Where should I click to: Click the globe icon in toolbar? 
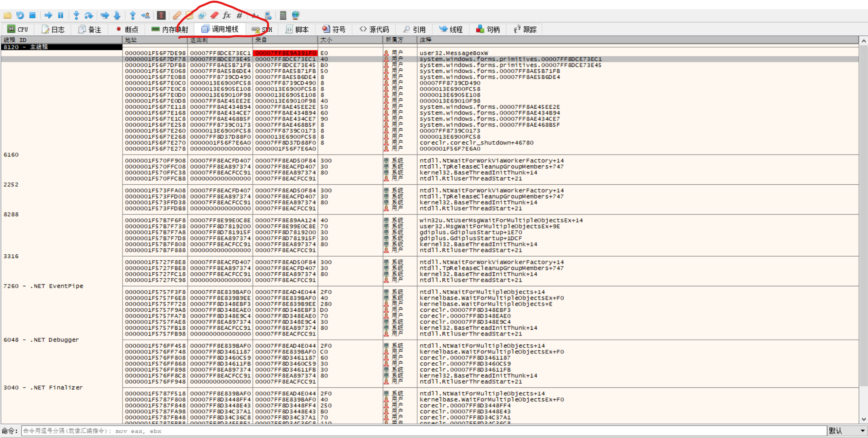pyautogui.click(x=295, y=15)
